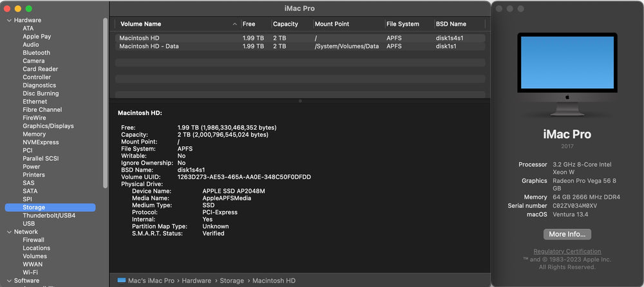Open Graphics/Displays in the sidebar
Viewport: 644px width, 287px height.
48,126
